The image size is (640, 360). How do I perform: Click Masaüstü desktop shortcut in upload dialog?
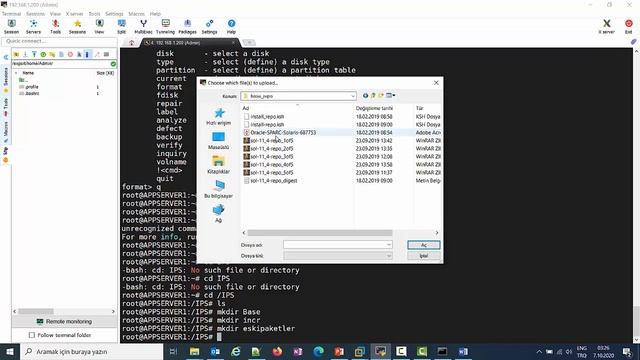pyautogui.click(x=219, y=140)
